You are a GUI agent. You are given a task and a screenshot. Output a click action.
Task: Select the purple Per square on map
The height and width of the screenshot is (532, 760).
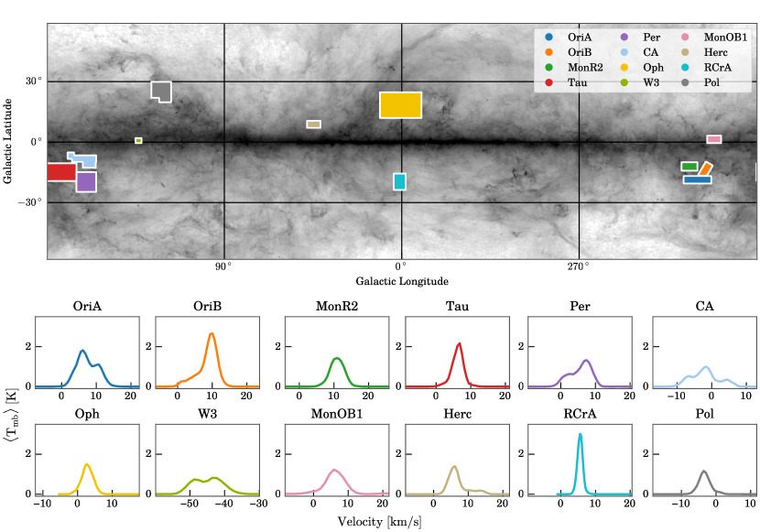click(x=86, y=181)
